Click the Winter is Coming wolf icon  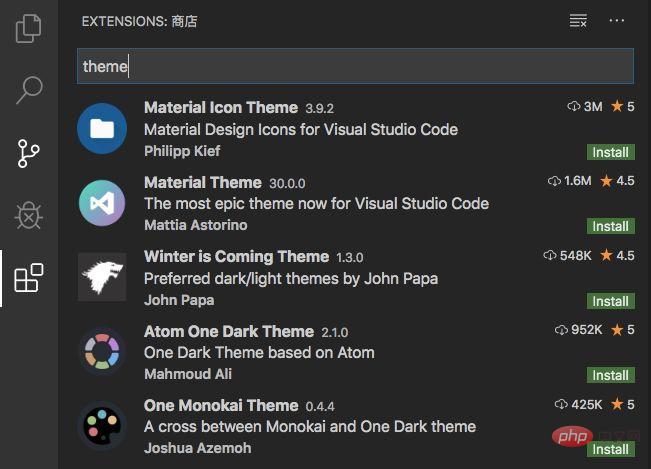[102, 277]
